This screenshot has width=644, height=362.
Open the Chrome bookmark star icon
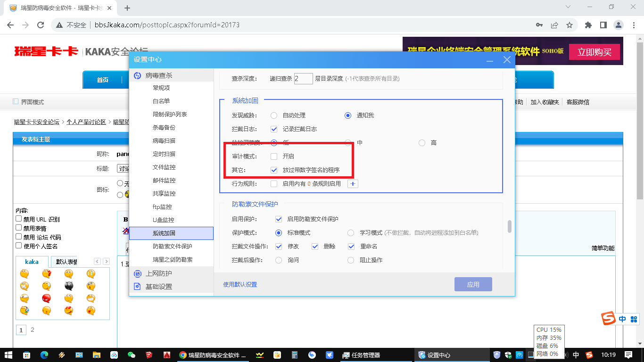point(569,25)
